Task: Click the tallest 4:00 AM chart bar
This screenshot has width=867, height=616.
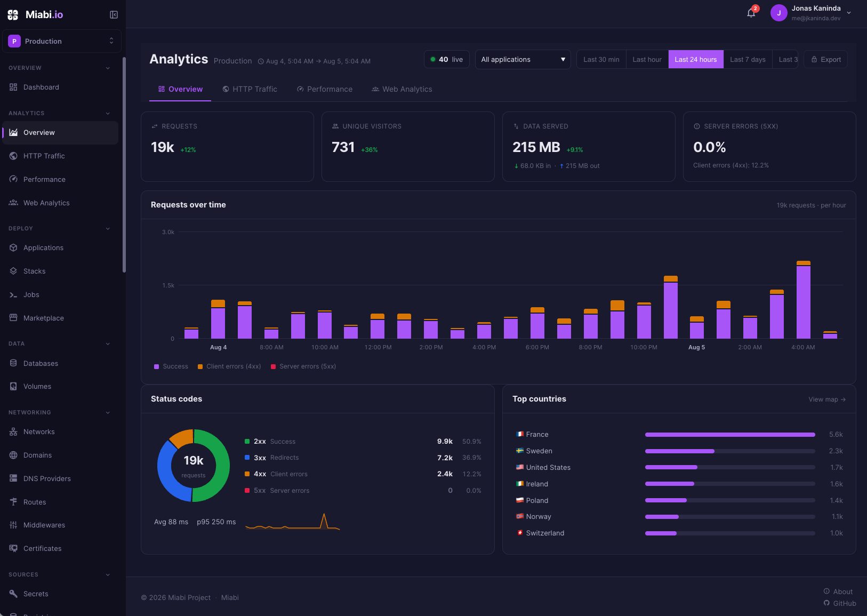Action: point(803,300)
